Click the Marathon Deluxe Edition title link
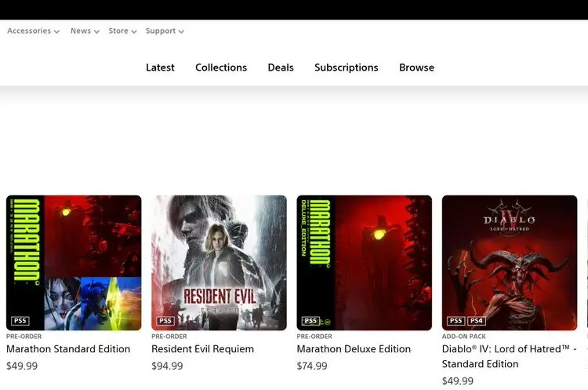This screenshot has height=390, width=588. coord(354,349)
